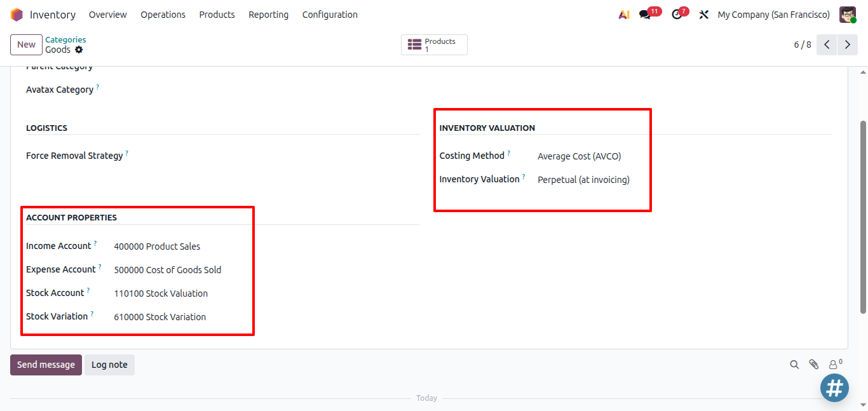Click the Inventory app logo icon
The width and height of the screenshot is (868, 411).
click(x=17, y=15)
